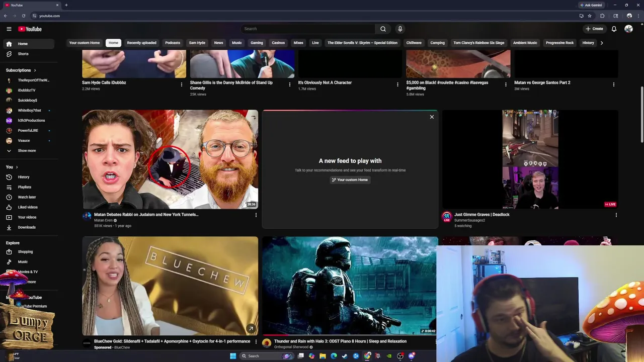
Task: Open PowerfulJRE subscription channel
Action: tap(28, 130)
